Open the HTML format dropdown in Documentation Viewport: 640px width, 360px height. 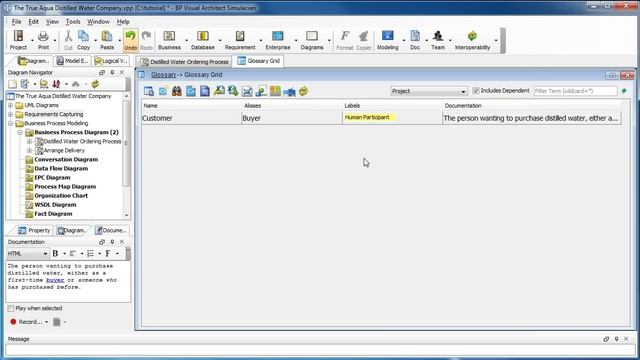click(x=28, y=253)
